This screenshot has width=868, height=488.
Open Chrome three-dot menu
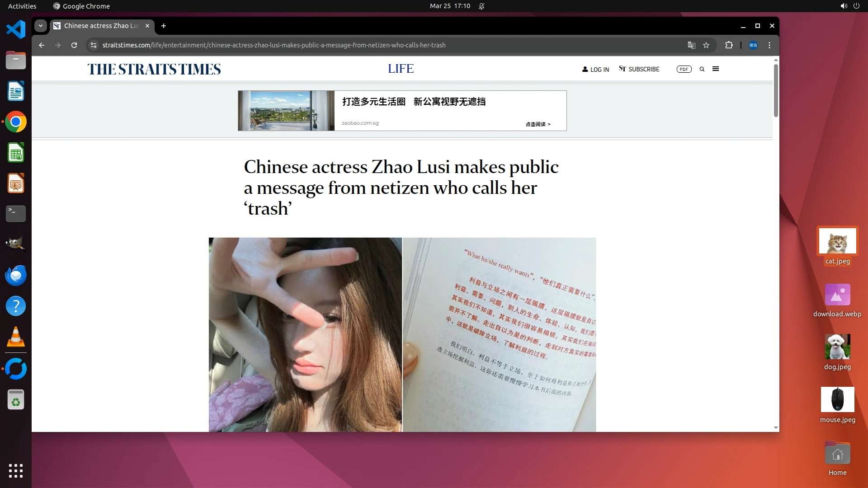(769, 45)
